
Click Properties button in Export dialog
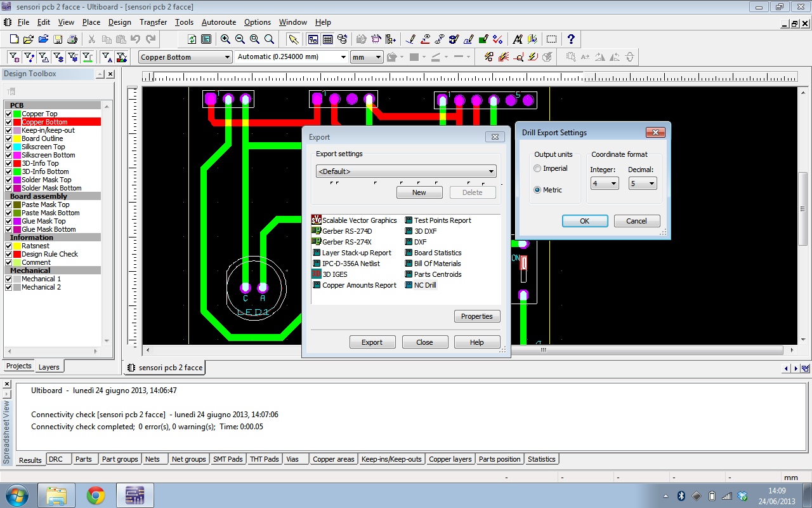477,316
